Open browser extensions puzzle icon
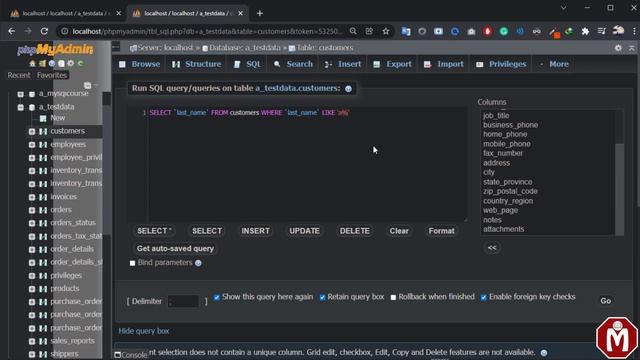 coord(585,31)
